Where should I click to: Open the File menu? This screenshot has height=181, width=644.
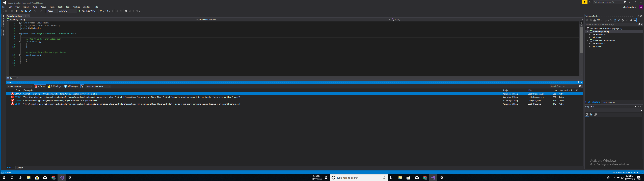click(4, 7)
